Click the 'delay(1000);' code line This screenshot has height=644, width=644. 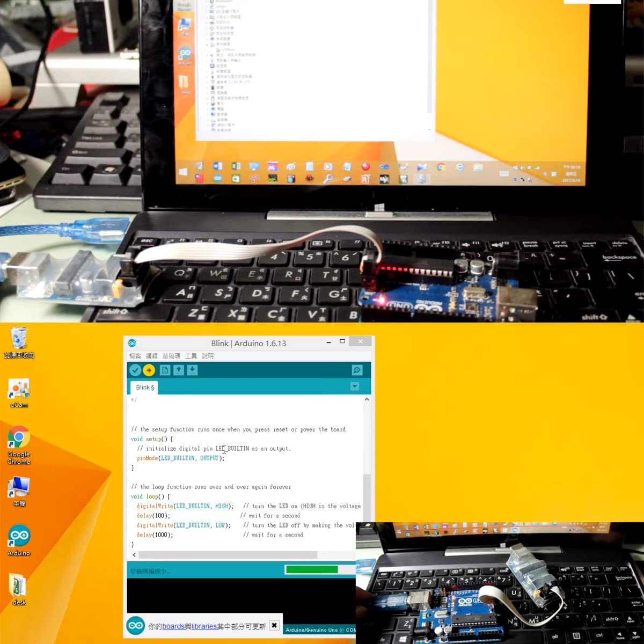tap(155, 535)
